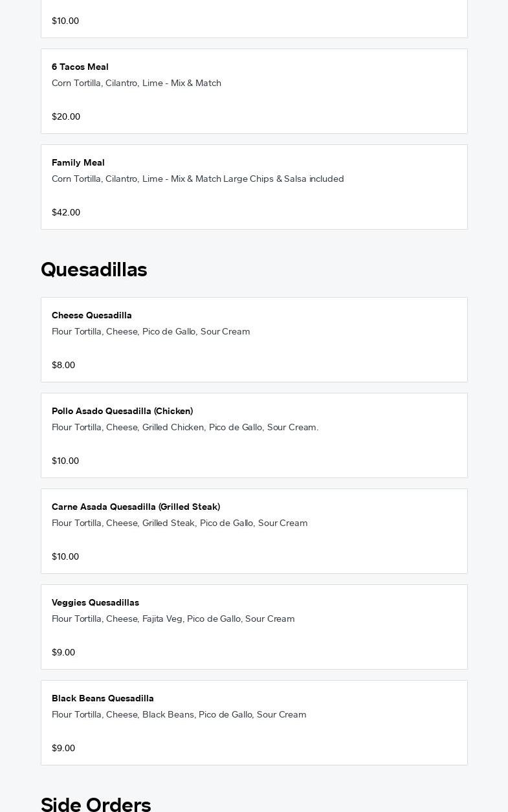Select the Veggies Quesadillas item name
The image size is (508, 812).
pos(95,603)
